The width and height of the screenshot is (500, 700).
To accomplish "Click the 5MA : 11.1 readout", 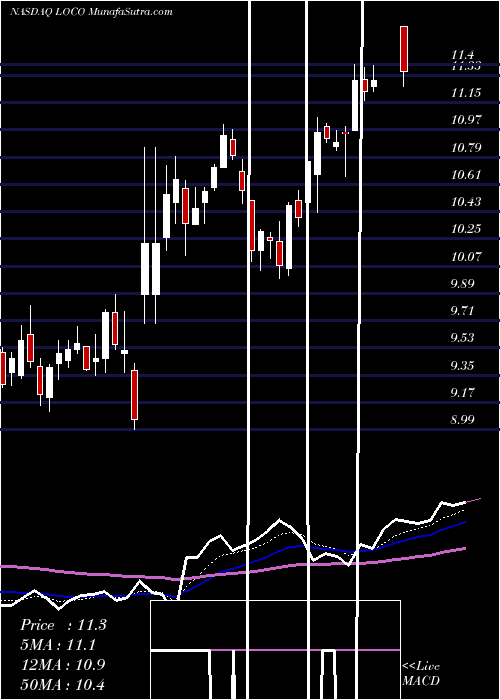I will coord(58,645).
